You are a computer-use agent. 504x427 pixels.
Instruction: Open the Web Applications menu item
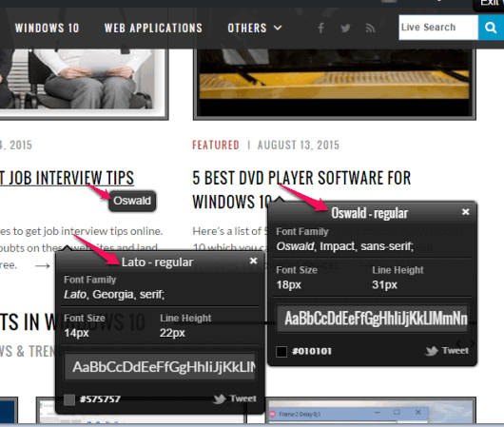(x=153, y=28)
